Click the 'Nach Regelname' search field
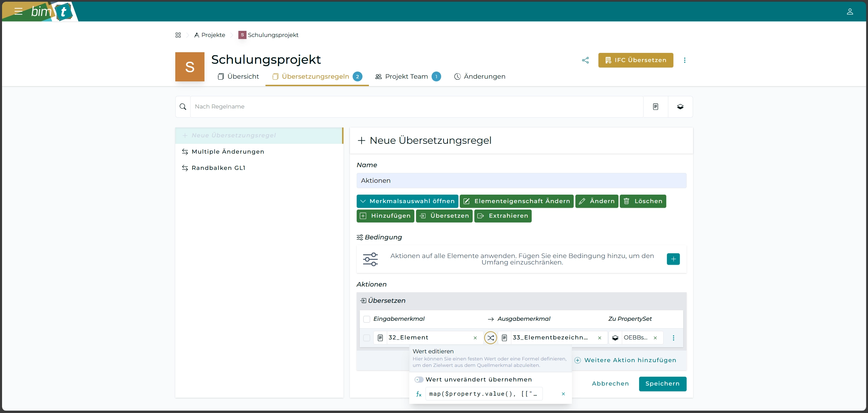 [416, 107]
